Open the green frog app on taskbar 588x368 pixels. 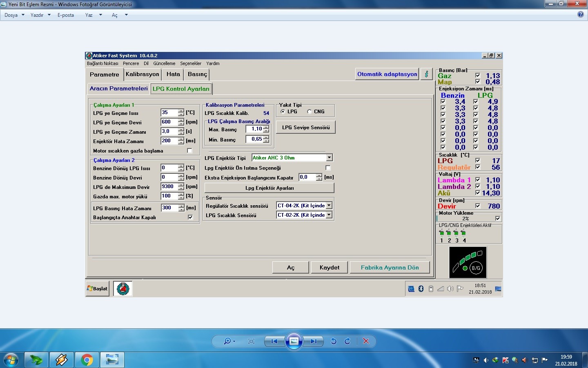(x=36, y=360)
